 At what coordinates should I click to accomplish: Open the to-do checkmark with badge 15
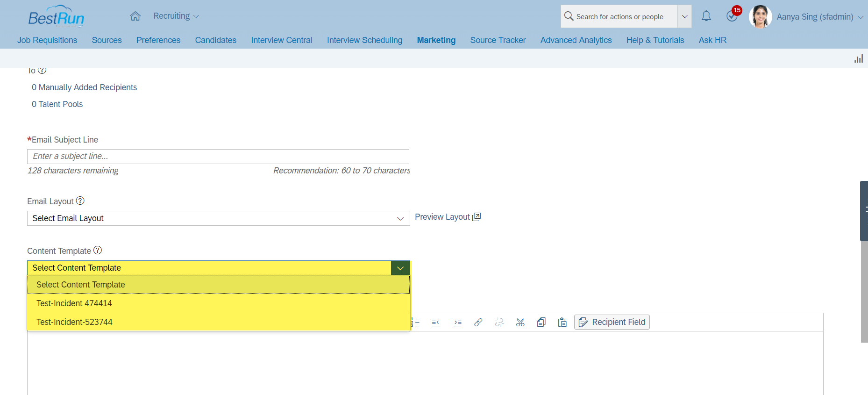tap(732, 16)
